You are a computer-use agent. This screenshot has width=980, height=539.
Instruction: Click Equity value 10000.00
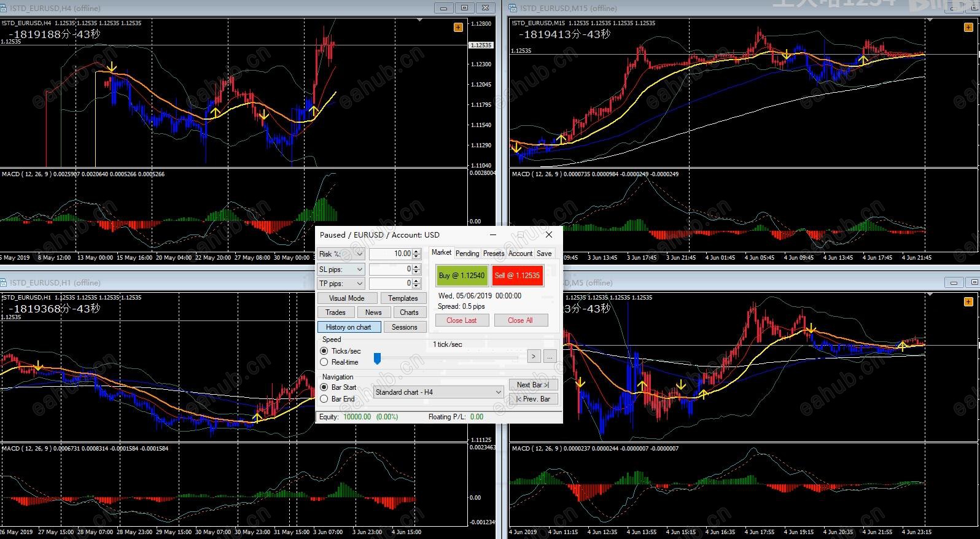point(357,417)
